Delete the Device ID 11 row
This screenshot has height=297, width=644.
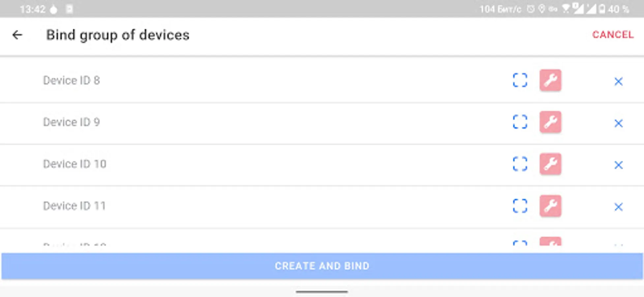[x=618, y=207]
